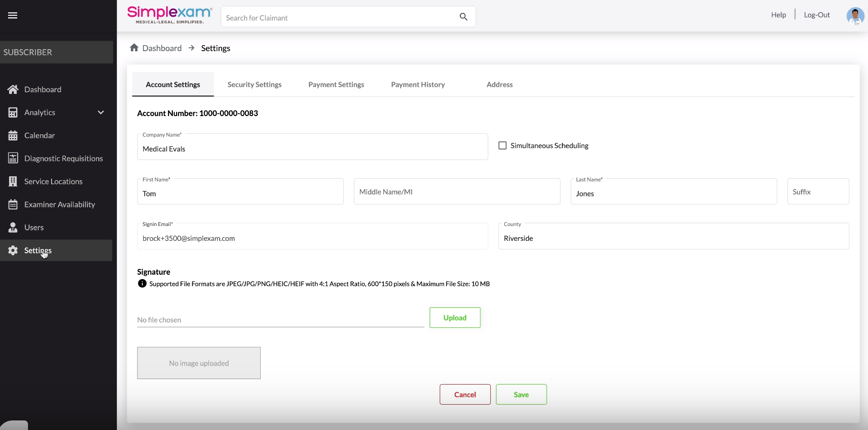Click the Upload signature button
868x430 pixels.
coord(455,318)
